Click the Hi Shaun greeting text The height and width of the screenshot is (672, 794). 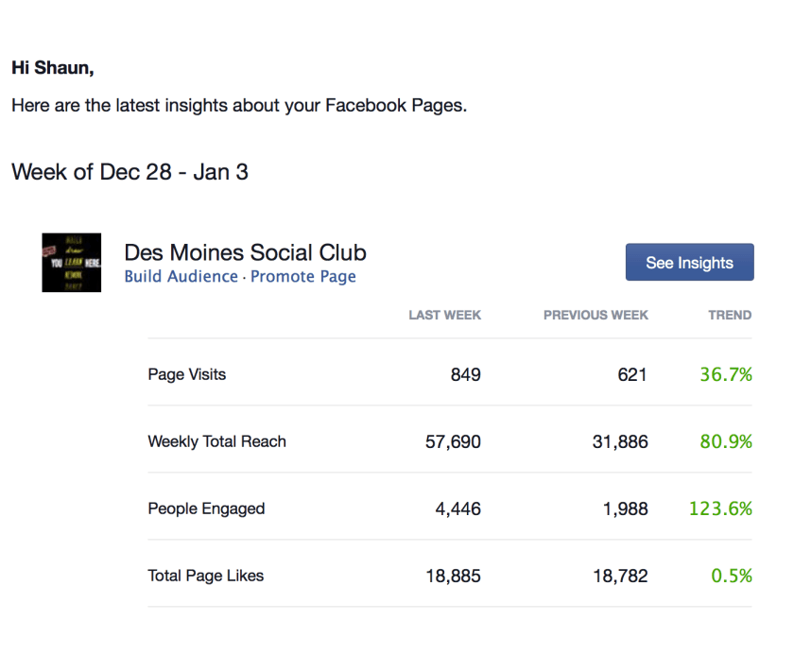pyautogui.click(x=53, y=68)
